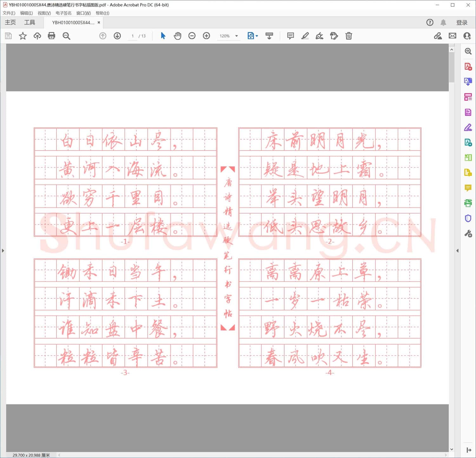Share a link to the file
Image resolution: width=476 pixels, height=458 pixels.
coord(438,36)
